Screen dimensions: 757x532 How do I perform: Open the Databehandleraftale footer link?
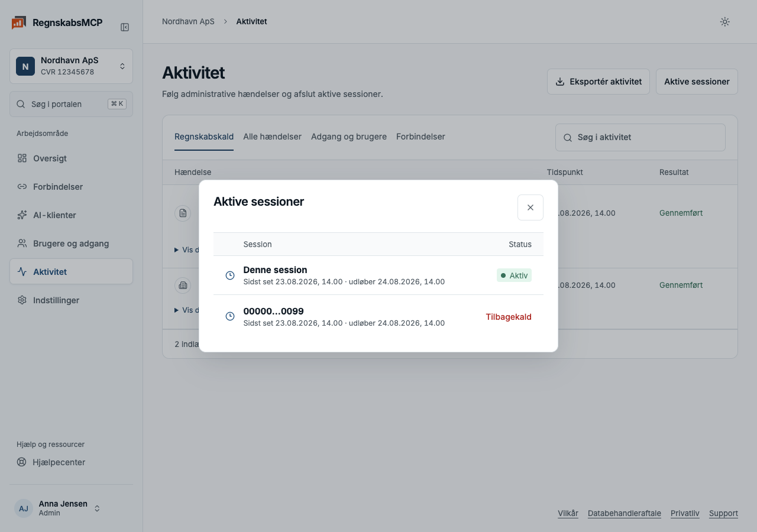(625, 513)
